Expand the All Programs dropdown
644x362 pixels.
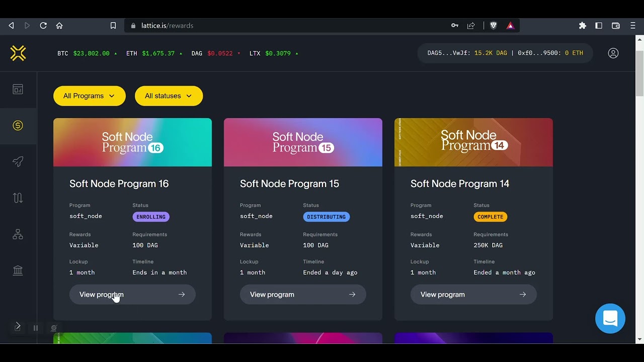pos(90,96)
